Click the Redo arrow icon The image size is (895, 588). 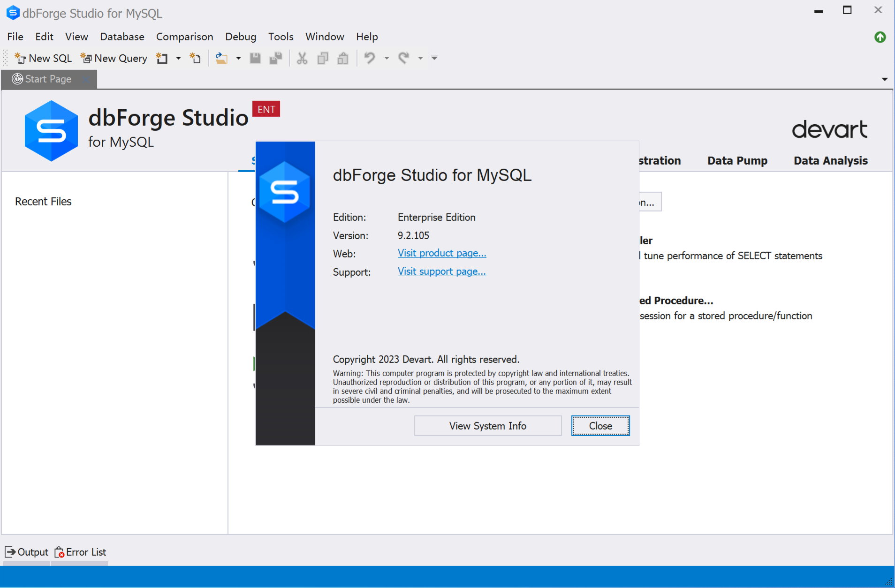pos(403,58)
